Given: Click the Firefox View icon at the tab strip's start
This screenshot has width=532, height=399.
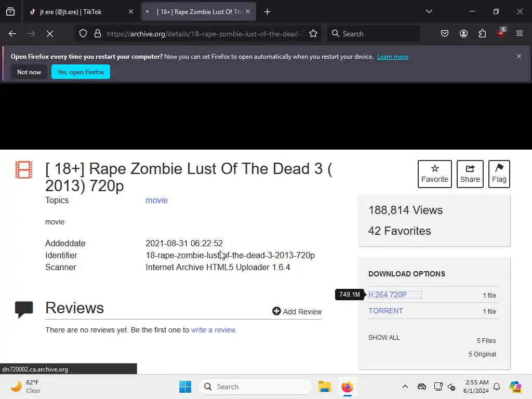Looking at the screenshot, I should click(10, 12).
